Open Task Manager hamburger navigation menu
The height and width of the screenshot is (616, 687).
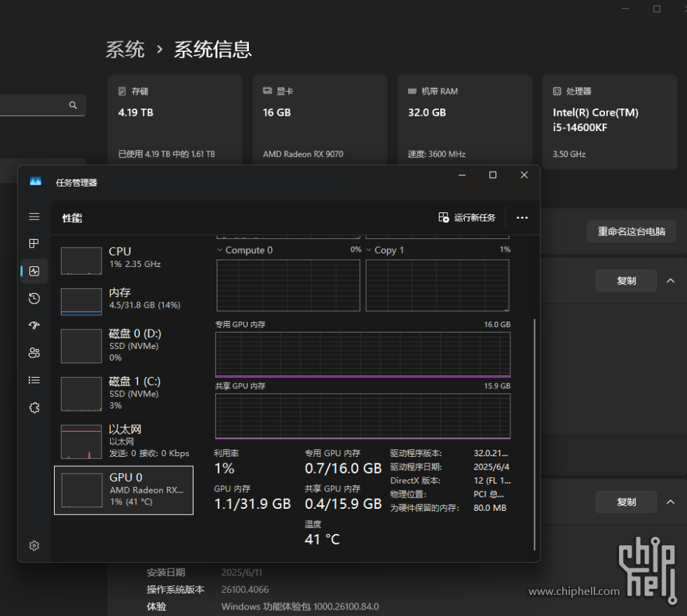[x=34, y=217]
